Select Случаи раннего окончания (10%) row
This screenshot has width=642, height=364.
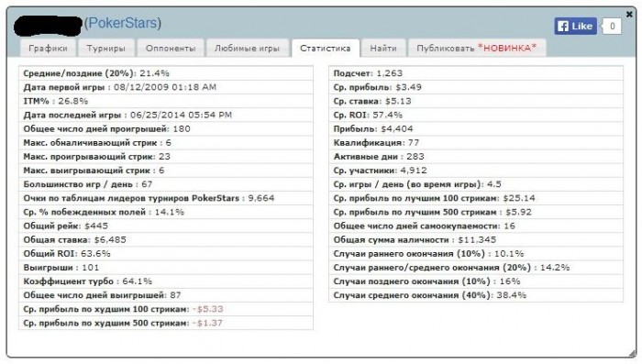tap(476, 254)
